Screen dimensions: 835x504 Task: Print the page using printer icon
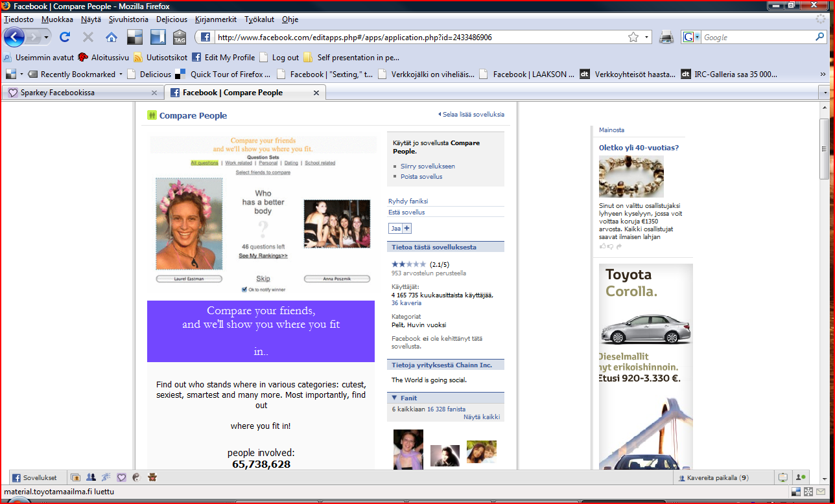click(x=666, y=38)
